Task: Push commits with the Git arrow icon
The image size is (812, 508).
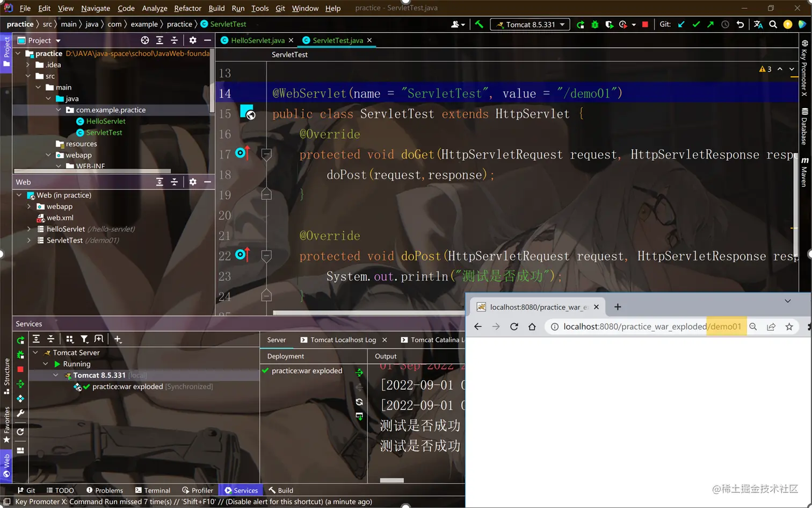Action: (x=711, y=24)
